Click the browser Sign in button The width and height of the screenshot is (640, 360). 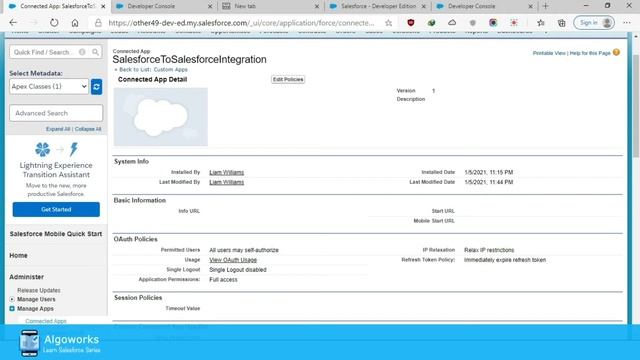(x=594, y=23)
